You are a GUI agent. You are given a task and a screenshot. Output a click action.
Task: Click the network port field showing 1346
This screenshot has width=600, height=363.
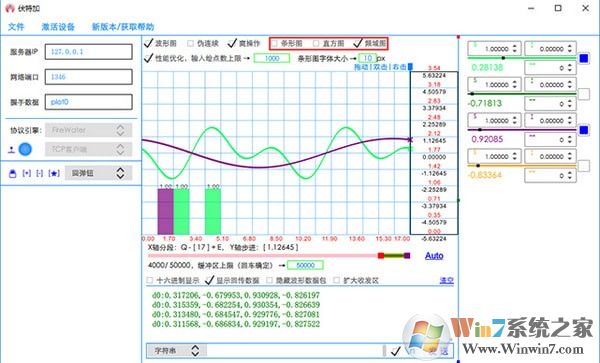pos(89,77)
